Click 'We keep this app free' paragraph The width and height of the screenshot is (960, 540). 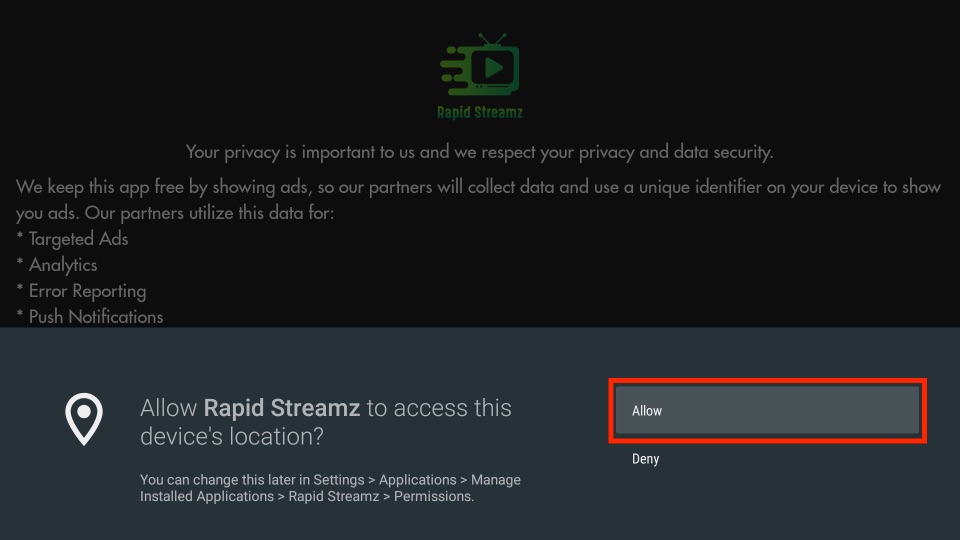point(478,200)
